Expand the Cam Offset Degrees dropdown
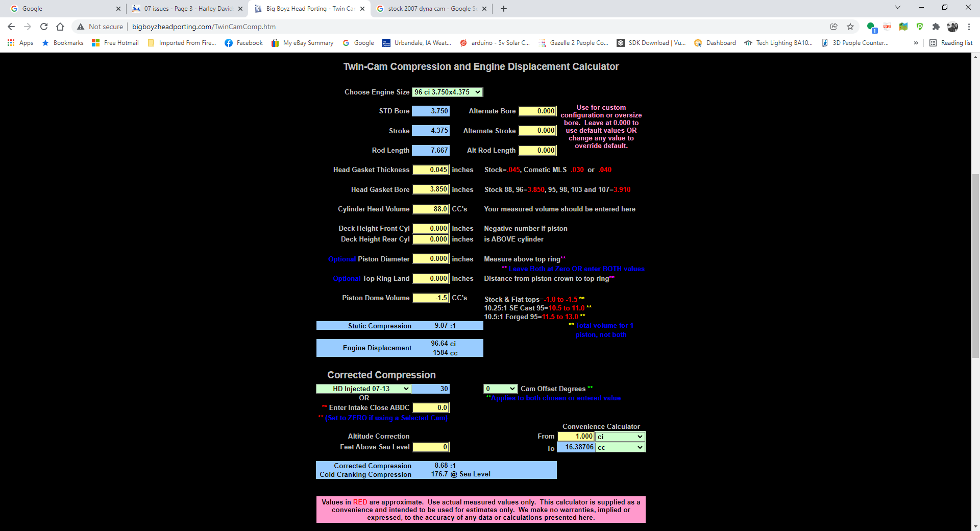This screenshot has width=980, height=531. point(500,389)
